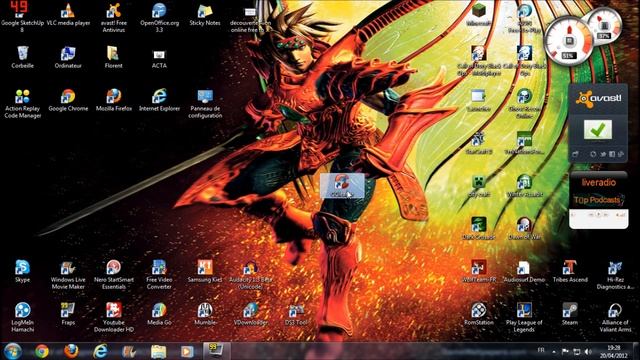Open the Windows Start menu orb

pos(13,351)
